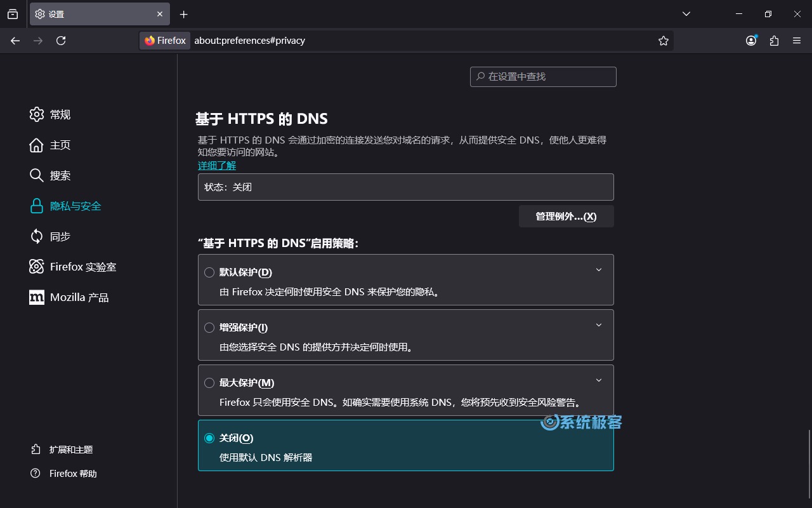The width and height of the screenshot is (812, 508).
Task: Click the Firefox identity badge in address bar
Action: pos(165,41)
